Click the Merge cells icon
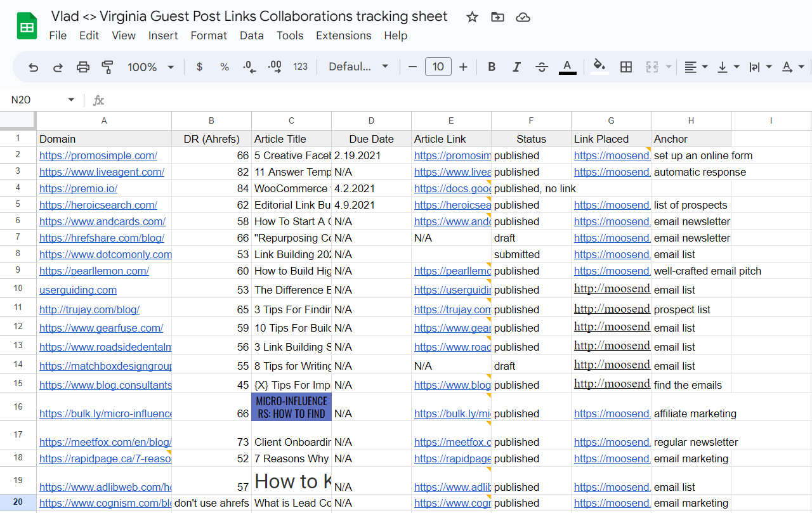This screenshot has width=812, height=513. coord(652,67)
